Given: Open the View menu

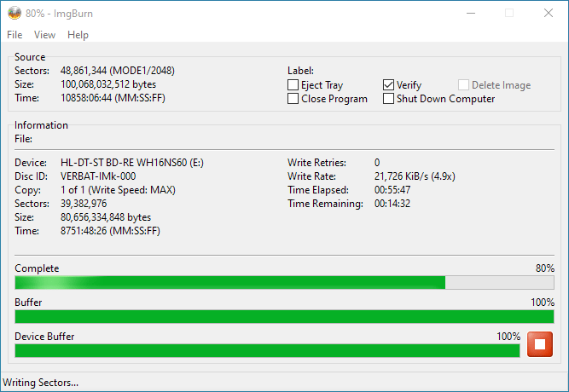Looking at the screenshot, I should pyautogui.click(x=44, y=35).
